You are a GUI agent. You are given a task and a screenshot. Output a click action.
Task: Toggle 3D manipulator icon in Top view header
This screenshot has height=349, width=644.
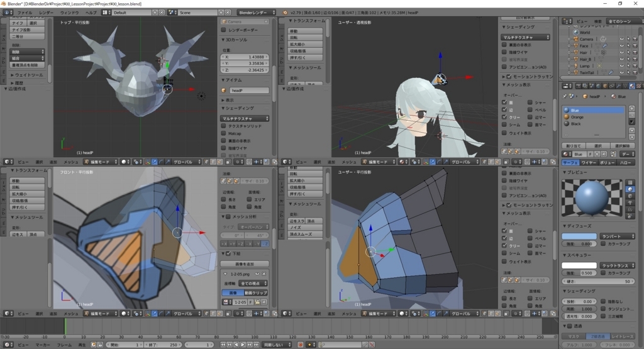coord(148,162)
